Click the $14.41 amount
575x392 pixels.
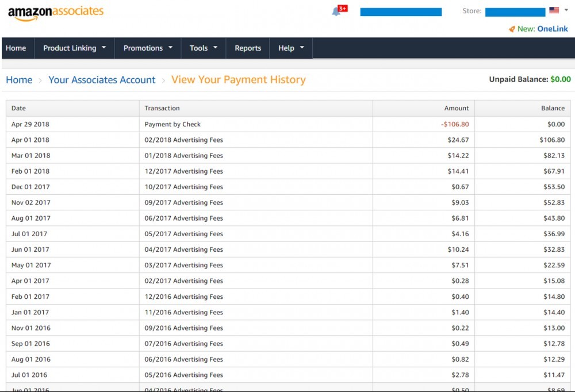click(x=458, y=171)
